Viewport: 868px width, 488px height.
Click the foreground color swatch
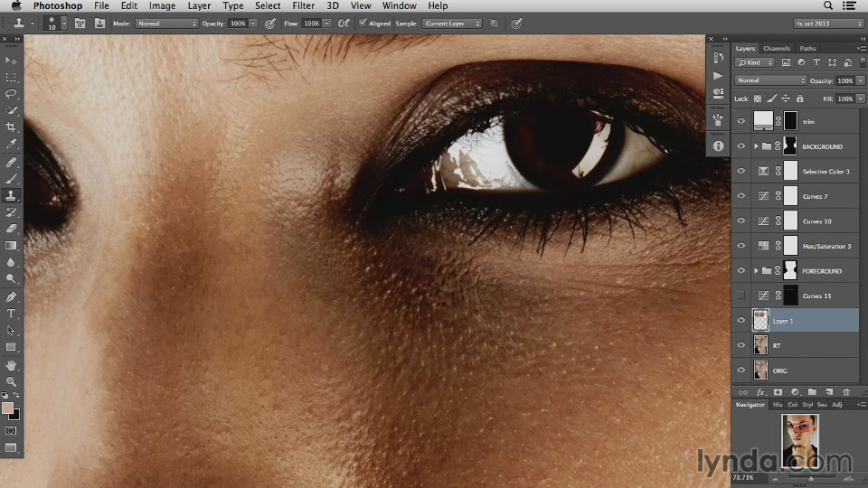coord(7,408)
